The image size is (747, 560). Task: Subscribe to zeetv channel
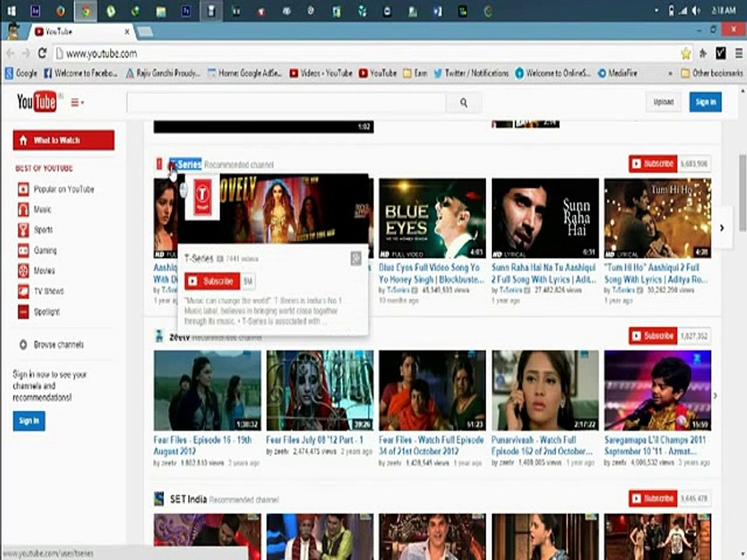coord(653,336)
